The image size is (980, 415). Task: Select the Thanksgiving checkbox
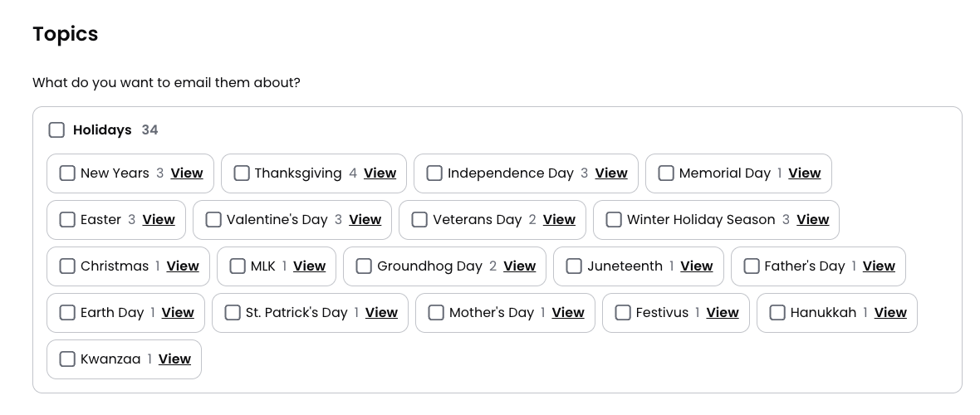[x=242, y=173]
